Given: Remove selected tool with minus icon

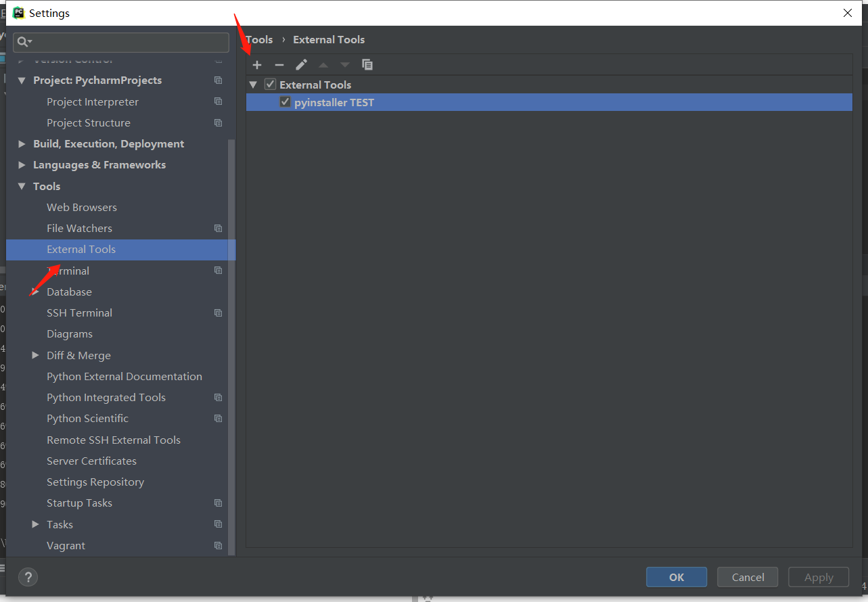Looking at the screenshot, I should click(279, 65).
